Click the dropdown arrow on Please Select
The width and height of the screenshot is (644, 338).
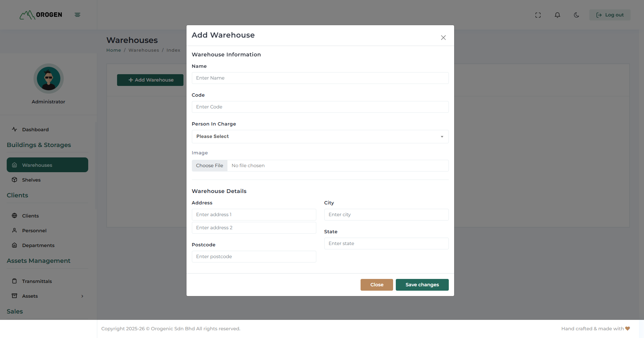tap(442, 137)
